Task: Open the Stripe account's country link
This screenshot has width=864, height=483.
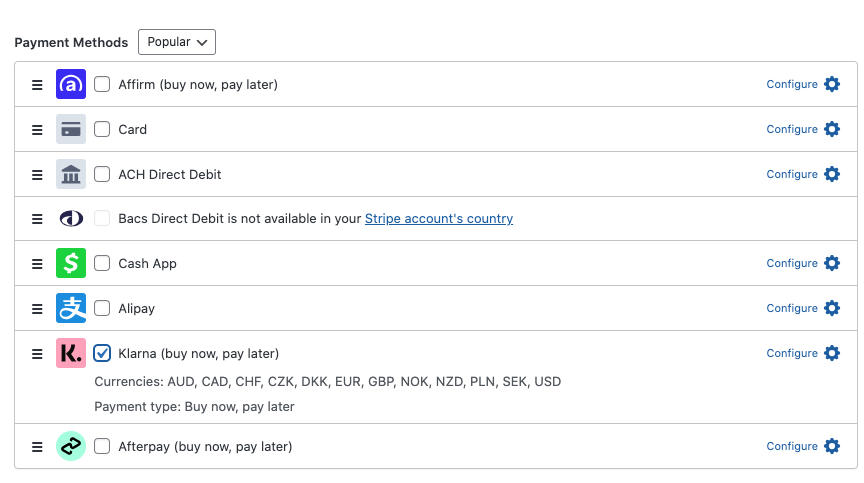Action: [438, 219]
